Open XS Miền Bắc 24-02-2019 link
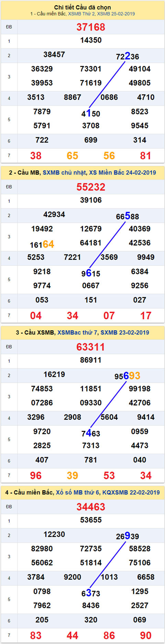The height and width of the screenshot is (644, 165). [x=122, y=173]
